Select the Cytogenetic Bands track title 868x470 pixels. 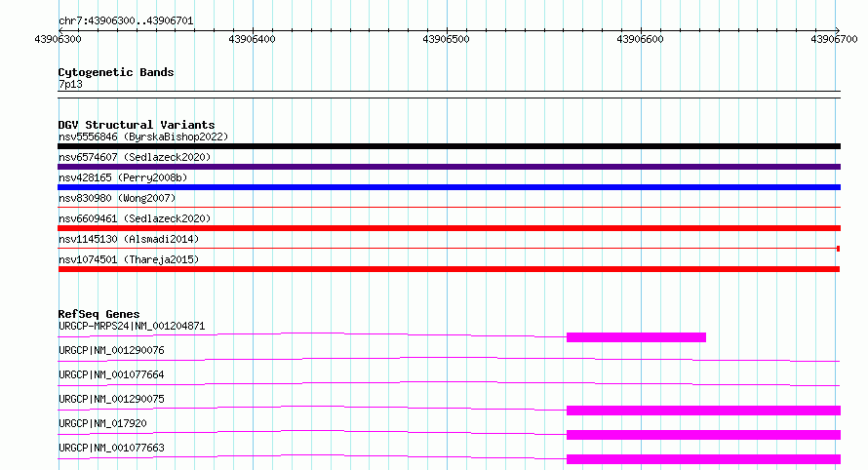pos(116,72)
